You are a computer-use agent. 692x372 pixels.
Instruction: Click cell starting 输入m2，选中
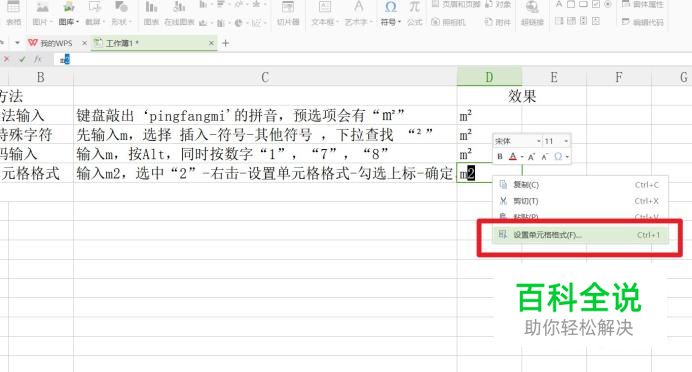pyautogui.click(x=265, y=173)
